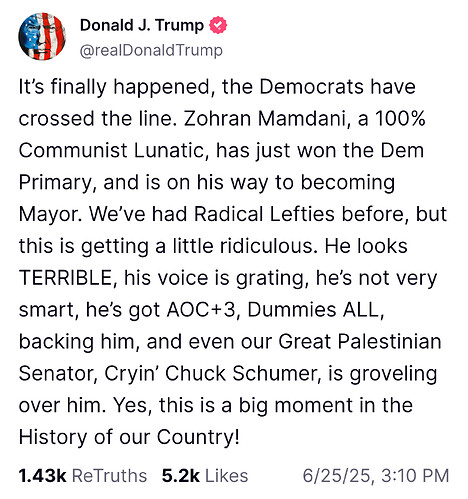468x499 pixels.
Task: Click the phrase Communist Lunatic
Action: [x=113, y=150]
